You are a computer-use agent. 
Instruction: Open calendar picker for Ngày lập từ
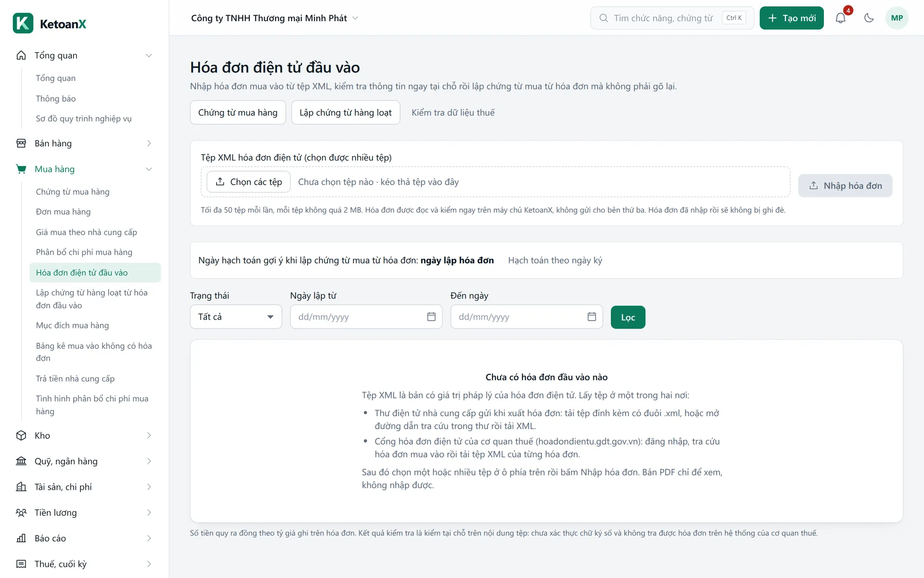pos(431,316)
